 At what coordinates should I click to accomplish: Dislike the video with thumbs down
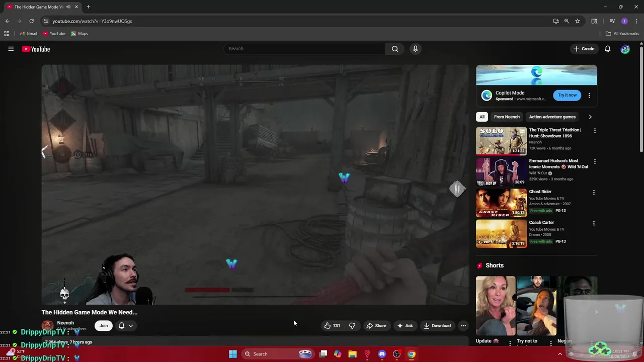tap(352, 325)
